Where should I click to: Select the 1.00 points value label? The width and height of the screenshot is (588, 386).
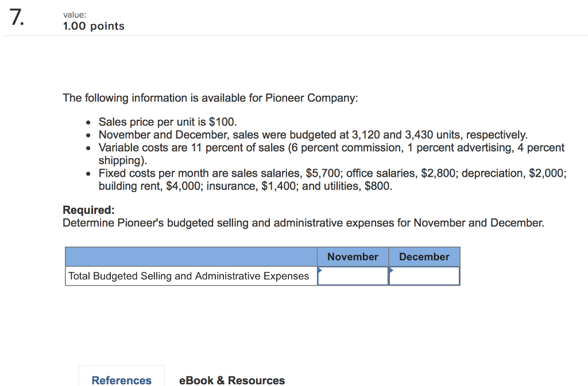93,26
